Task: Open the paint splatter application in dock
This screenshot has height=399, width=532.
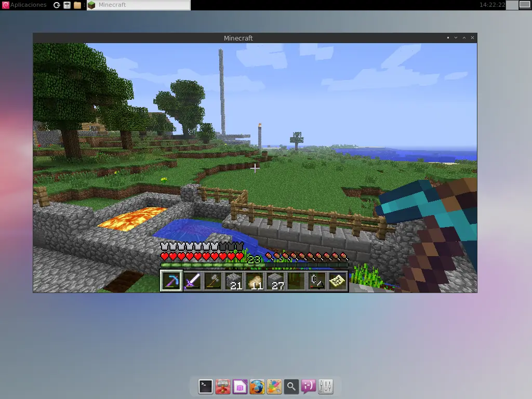Action: pyautogui.click(x=274, y=387)
